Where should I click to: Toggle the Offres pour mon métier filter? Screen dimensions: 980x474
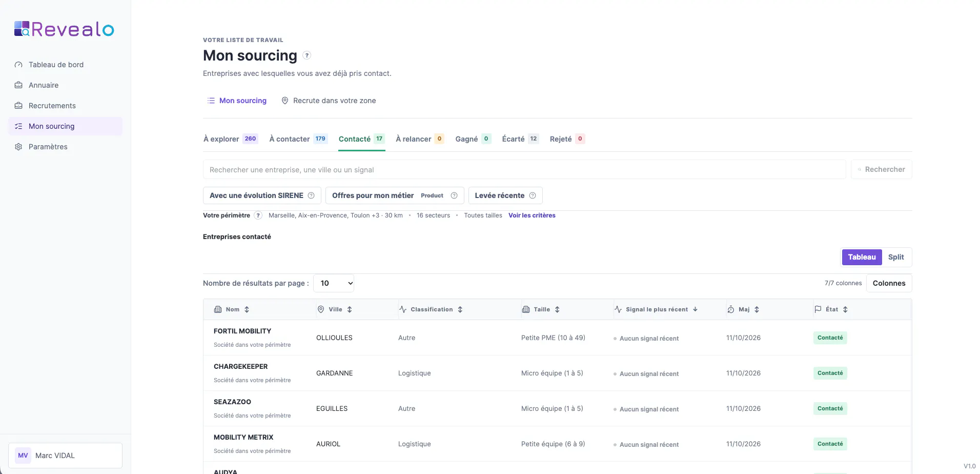(x=395, y=195)
